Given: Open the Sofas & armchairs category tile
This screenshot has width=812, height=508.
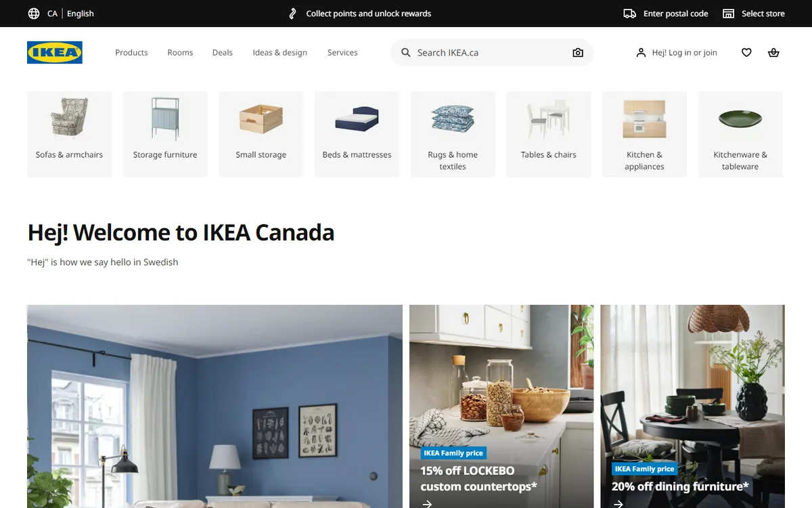Looking at the screenshot, I should tap(69, 134).
